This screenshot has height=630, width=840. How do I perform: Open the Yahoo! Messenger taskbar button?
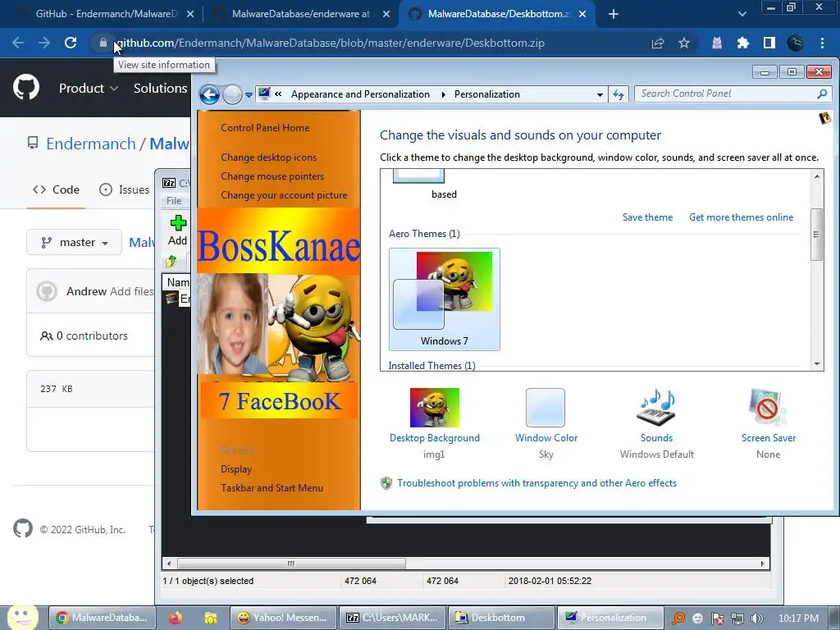pyautogui.click(x=283, y=618)
